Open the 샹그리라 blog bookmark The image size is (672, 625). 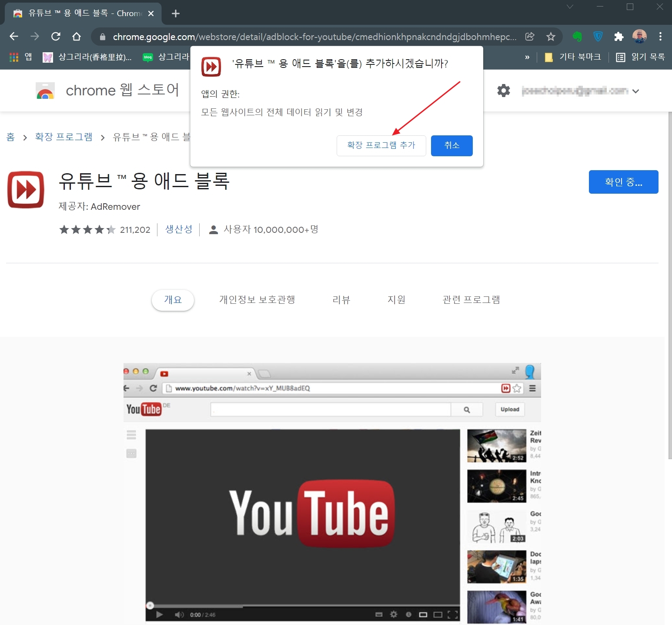pos(166,57)
